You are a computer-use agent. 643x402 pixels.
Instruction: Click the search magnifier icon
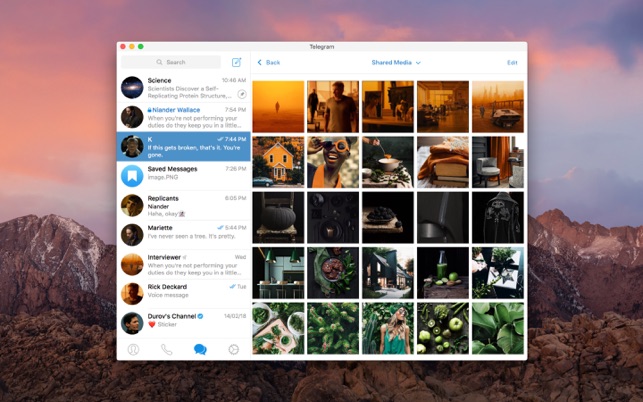(159, 62)
